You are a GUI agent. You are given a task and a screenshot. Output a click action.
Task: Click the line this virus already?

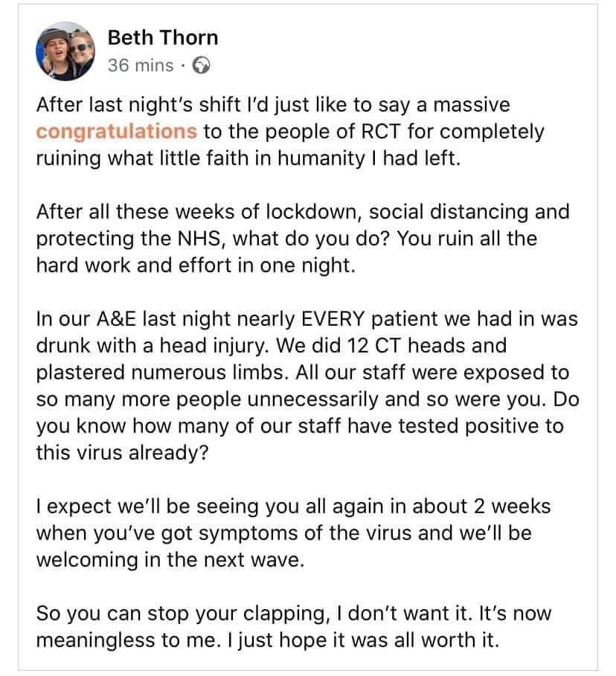[x=122, y=453]
